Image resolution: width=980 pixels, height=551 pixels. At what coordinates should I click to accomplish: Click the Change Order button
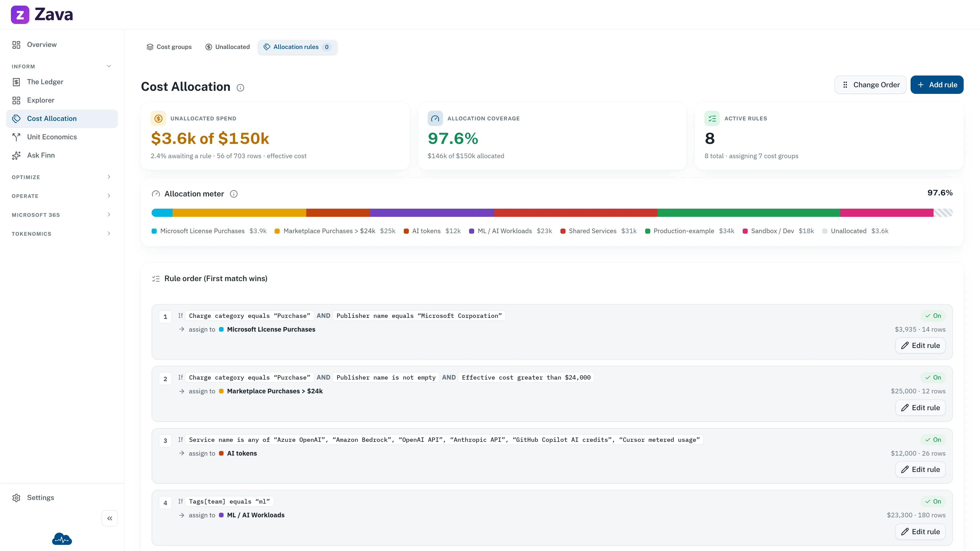(x=870, y=85)
